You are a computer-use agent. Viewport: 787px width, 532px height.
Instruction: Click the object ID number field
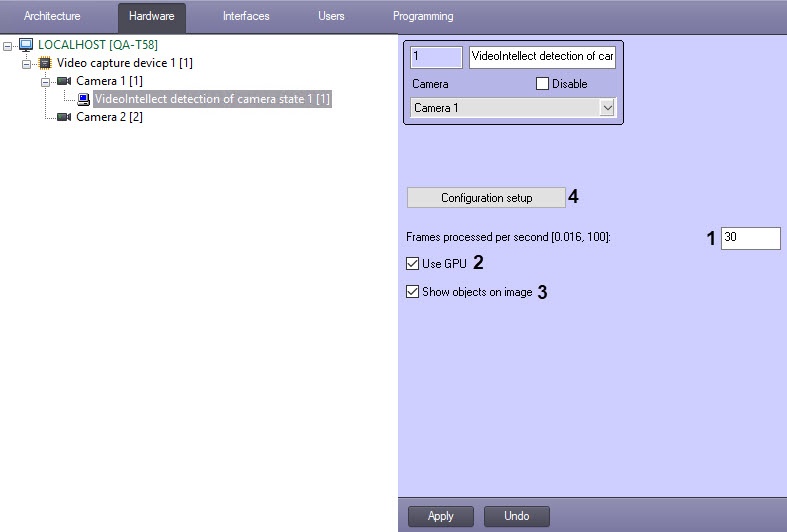(x=436, y=57)
